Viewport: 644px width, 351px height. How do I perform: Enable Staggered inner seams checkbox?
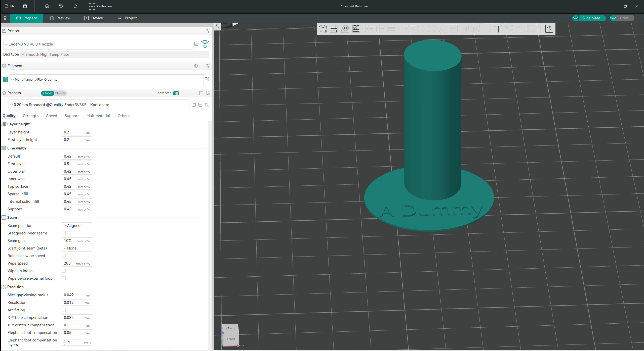coord(64,233)
